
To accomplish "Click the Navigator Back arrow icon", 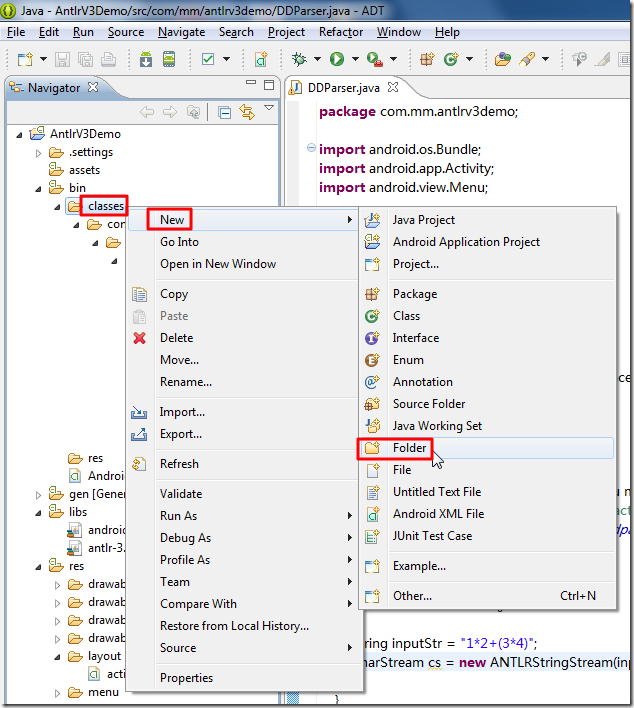I will point(147,112).
